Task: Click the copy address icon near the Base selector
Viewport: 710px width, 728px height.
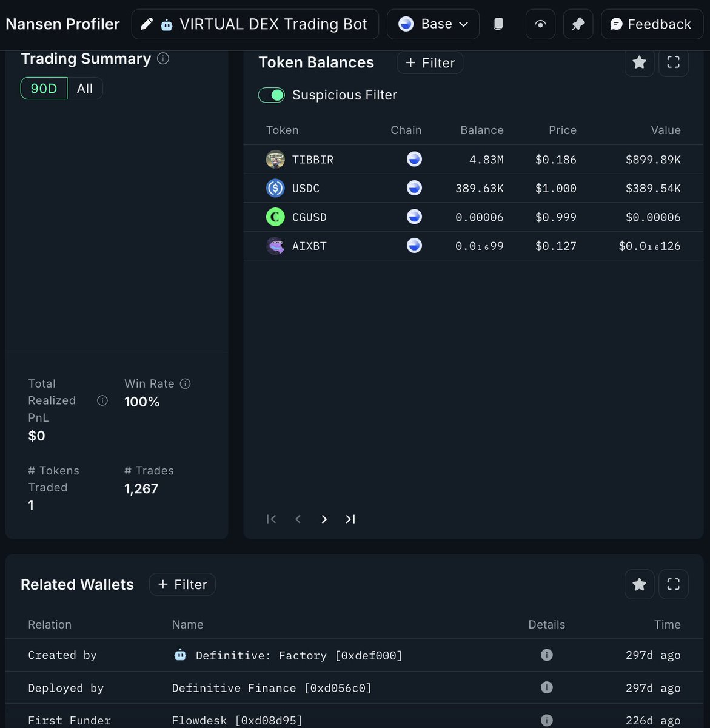Action: [x=498, y=24]
